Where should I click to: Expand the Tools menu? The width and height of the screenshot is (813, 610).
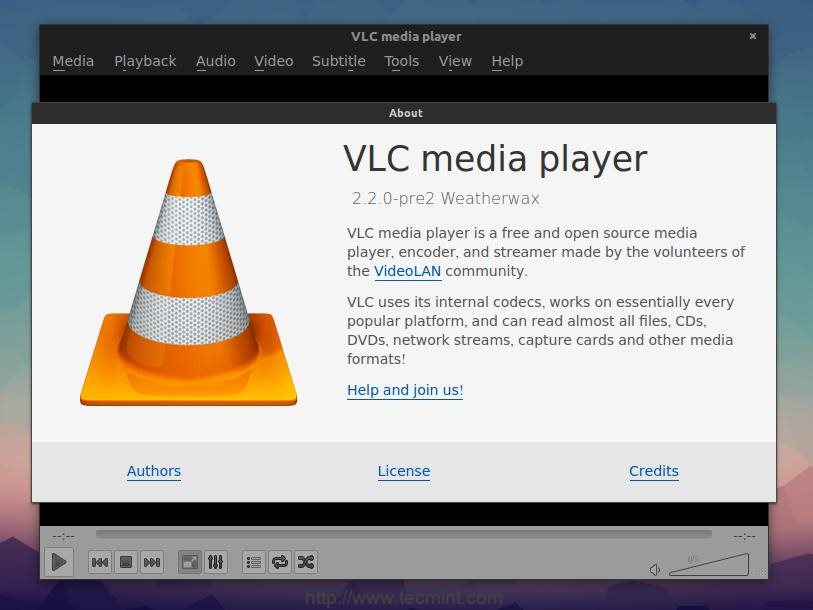click(401, 61)
